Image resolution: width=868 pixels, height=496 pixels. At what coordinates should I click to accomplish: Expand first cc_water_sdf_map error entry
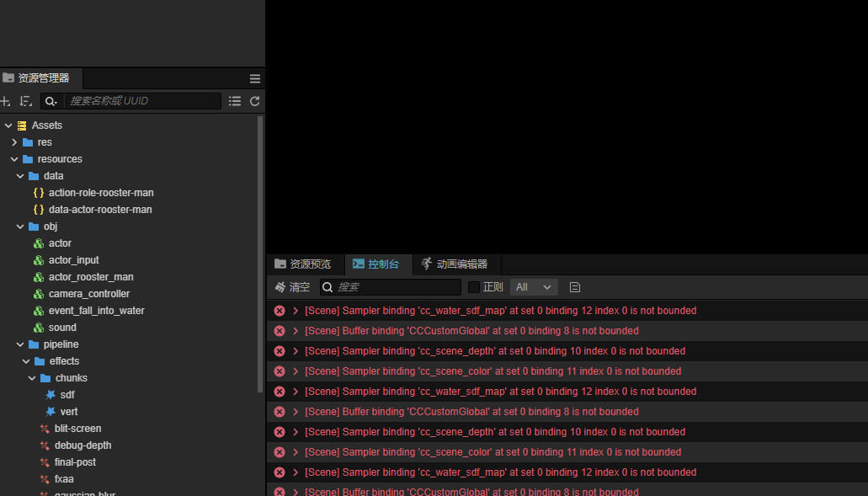[x=296, y=311]
